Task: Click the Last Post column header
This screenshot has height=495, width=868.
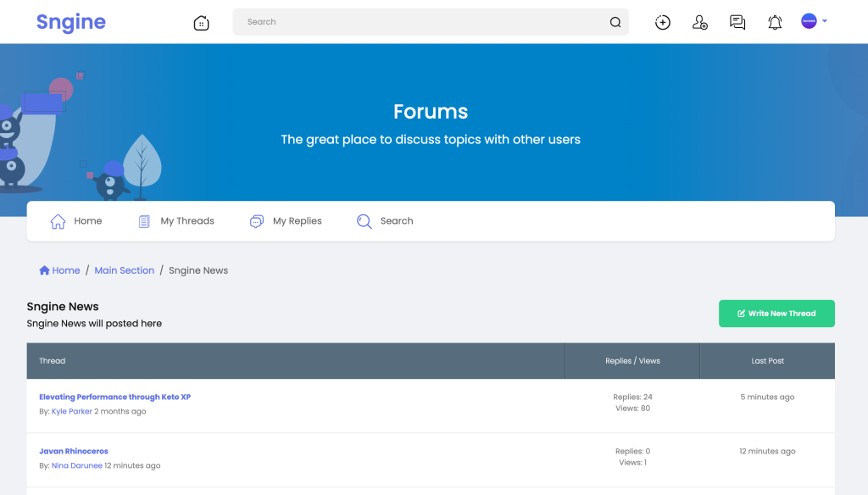Action: coord(767,361)
